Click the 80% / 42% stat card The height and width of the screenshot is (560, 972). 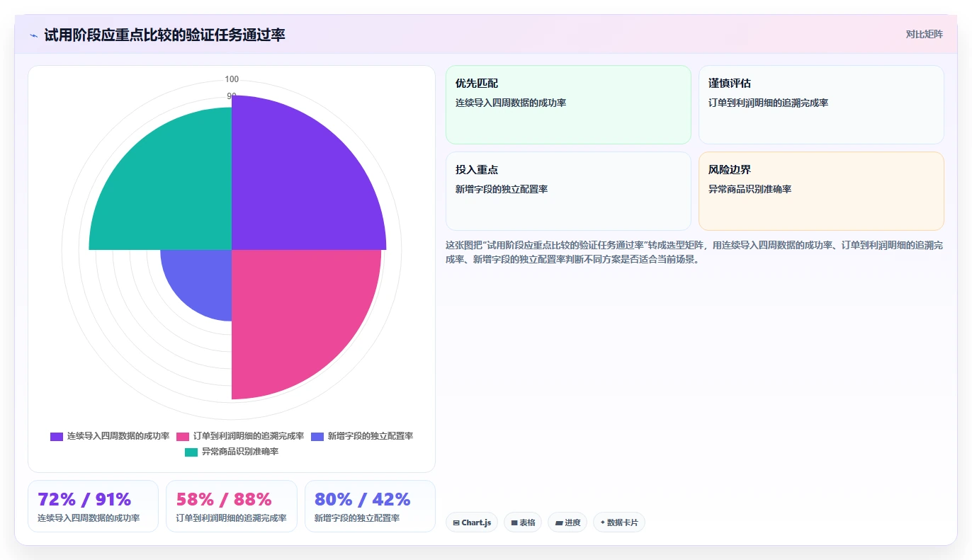pos(370,506)
